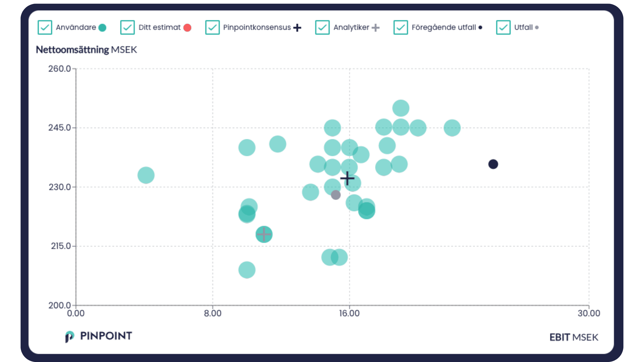
Task: Select the dark Föregående utfall point in chart
Action: tap(493, 164)
